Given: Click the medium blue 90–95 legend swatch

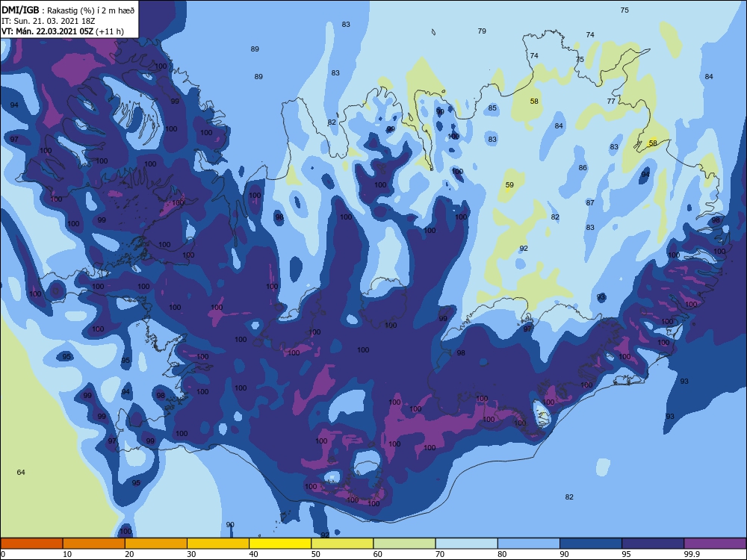Looking at the screenshot, I should (x=591, y=544).
